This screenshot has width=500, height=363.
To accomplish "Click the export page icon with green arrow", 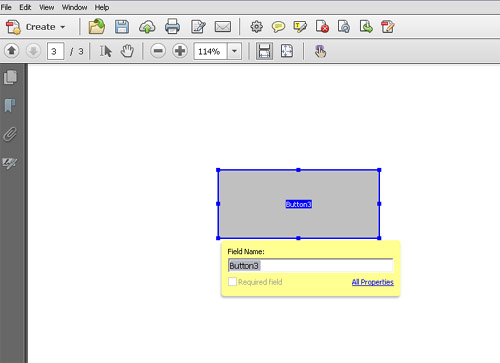I will pyautogui.click(x=366, y=27).
